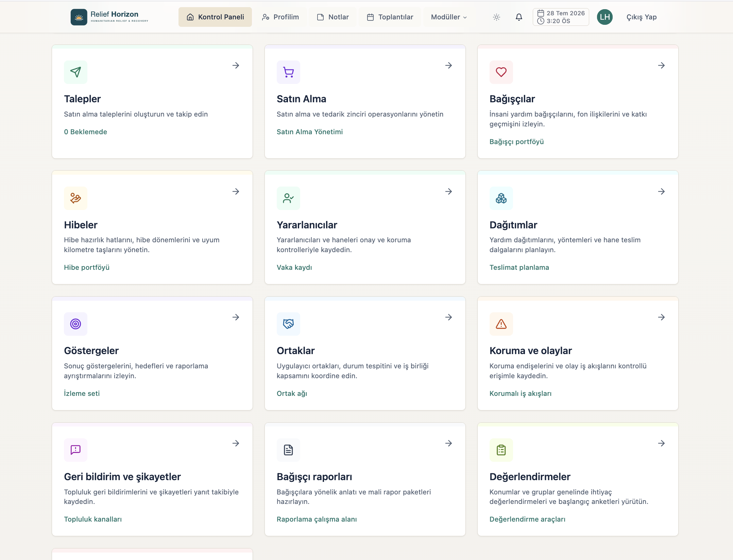The height and width of the screenshot is (560, 733).
Task: Open the Göstergeler target icon
Action: (75, 324)
